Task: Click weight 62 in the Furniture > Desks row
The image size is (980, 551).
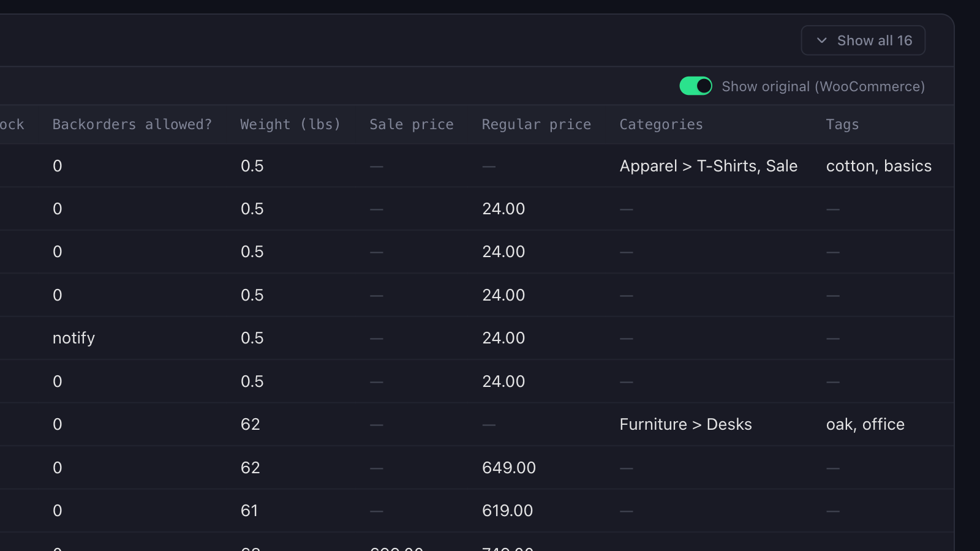Action: [x=251, y=424]
